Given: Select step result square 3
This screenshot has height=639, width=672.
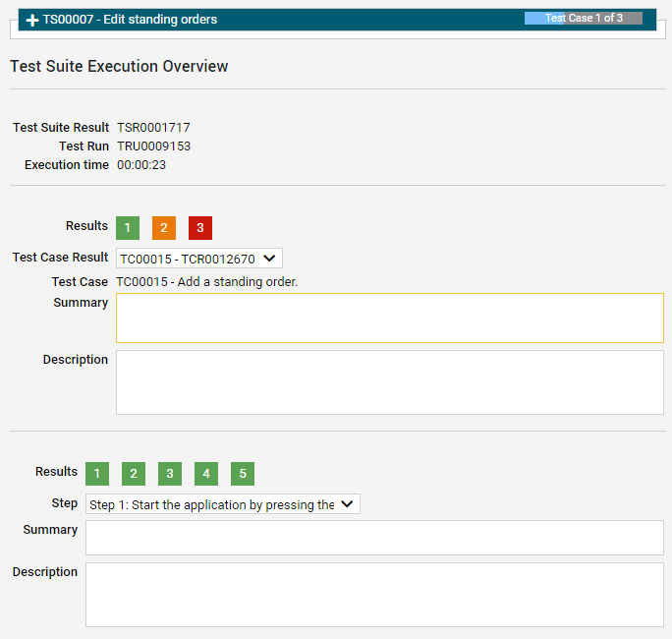Looking at the screenshot, I should pyautogui.click(x=170, y=474).
